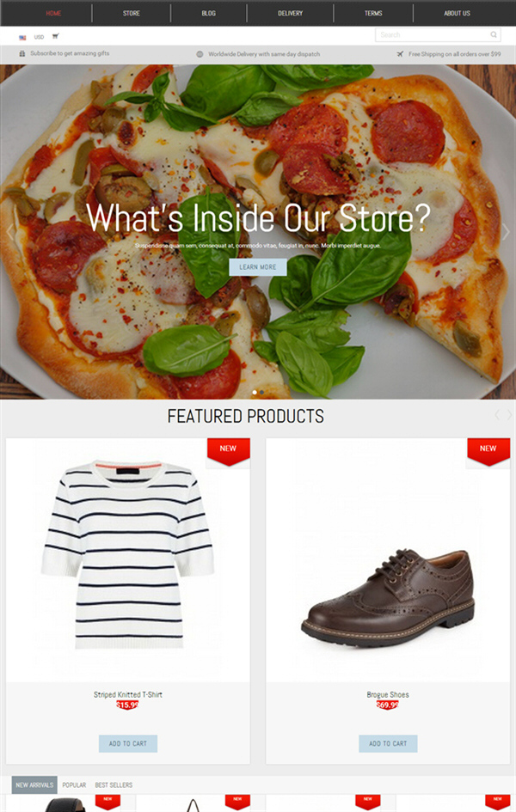The height and width of the screenshot is (812, 516).
Task: Click the globe icon for Worldwide Delivery
Action: [200, 54]
